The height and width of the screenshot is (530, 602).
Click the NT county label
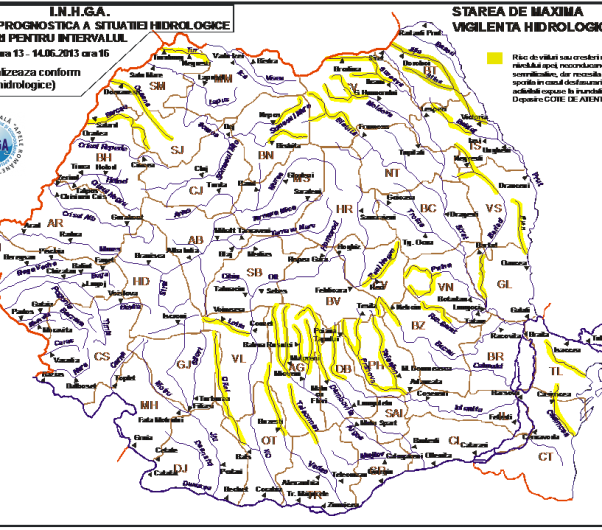point(392,172)
